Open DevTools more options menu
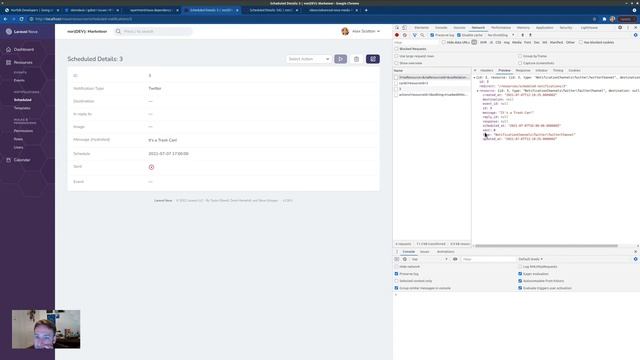 [628, 28]
